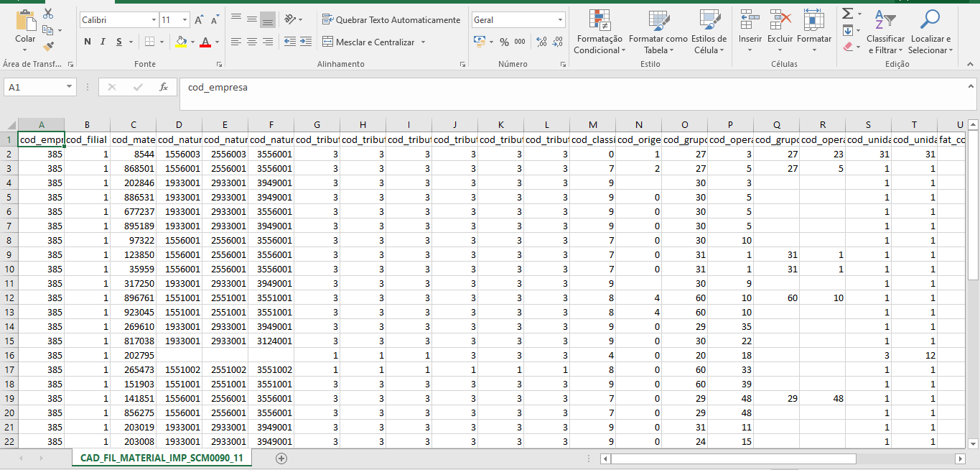980x470 pixels.
Task: Open the Geral number format dropdown
Action: tap(561, 20)
